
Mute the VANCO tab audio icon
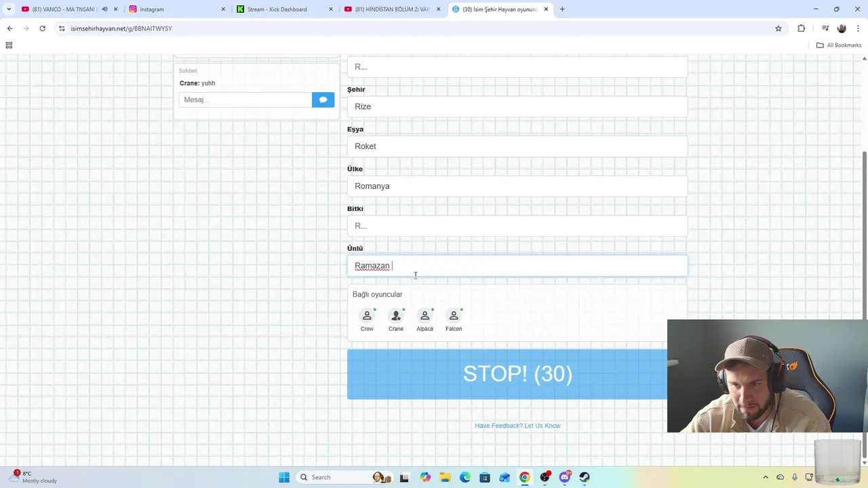click(104, 9)
